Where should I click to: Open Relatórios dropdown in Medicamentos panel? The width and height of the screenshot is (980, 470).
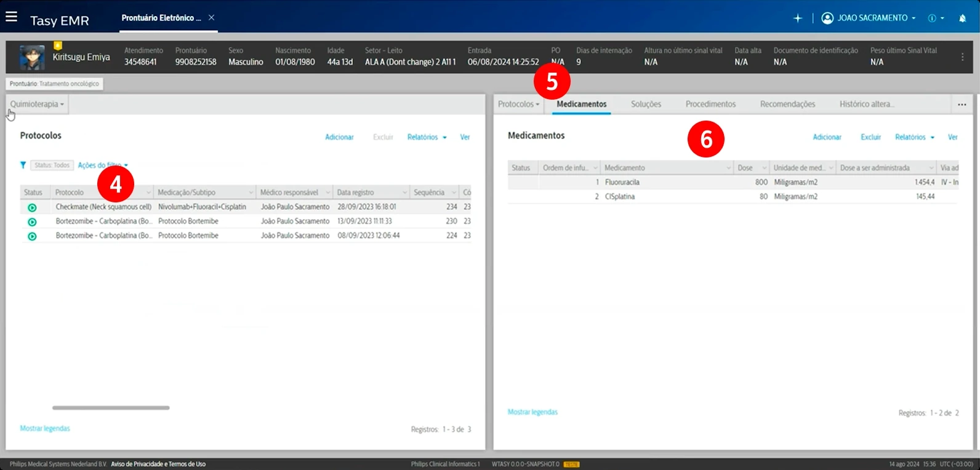[x=915, y=137]
